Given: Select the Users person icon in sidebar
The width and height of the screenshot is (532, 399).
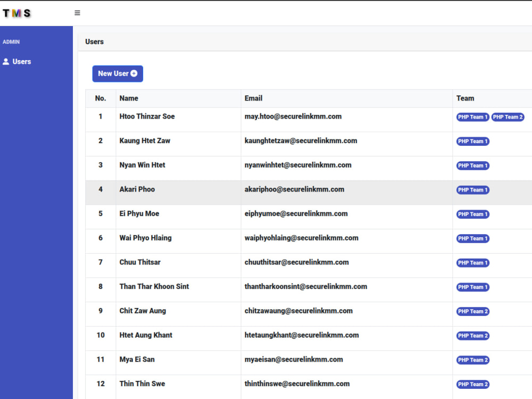Looking at the screenshot, I should coord(6,61).
